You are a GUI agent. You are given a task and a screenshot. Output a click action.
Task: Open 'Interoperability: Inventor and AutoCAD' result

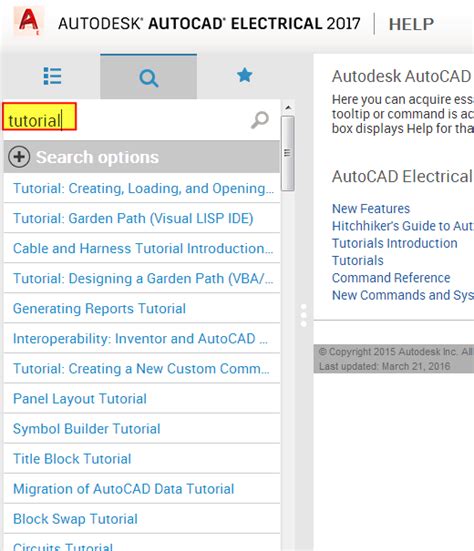(142, 339)
